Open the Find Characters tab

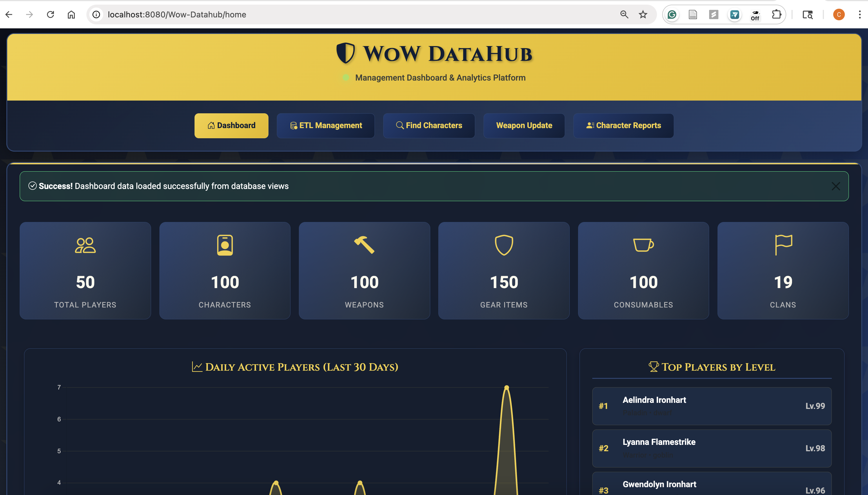(x=429, y=125)
